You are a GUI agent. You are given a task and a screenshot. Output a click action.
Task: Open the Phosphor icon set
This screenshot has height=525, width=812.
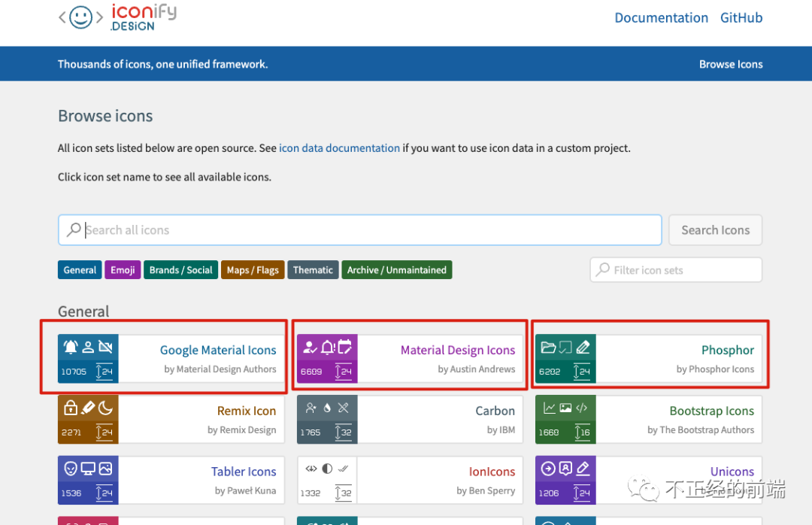coord(728,351)
